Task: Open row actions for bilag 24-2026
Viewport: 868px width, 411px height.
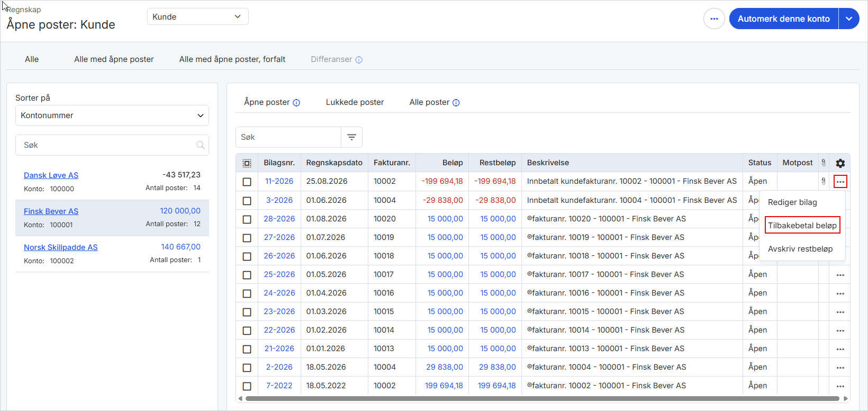Action: [x=840, y=293]
